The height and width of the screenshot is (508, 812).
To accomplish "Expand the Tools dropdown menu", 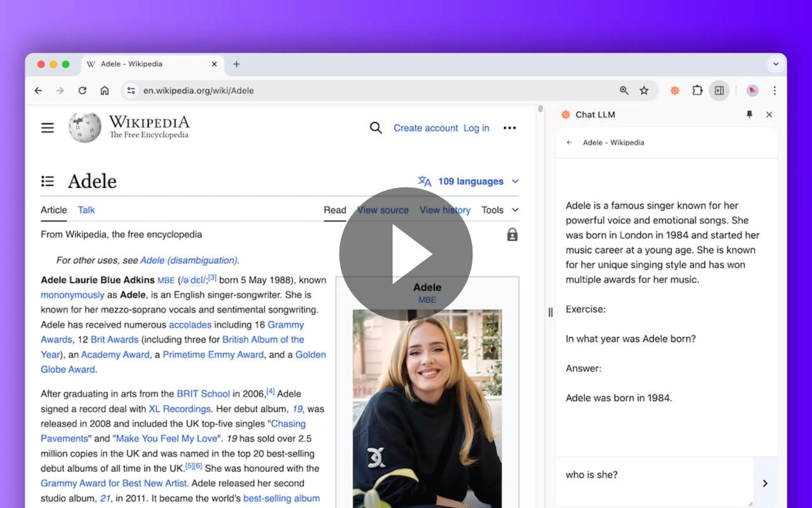I will [x=499, y=210].
